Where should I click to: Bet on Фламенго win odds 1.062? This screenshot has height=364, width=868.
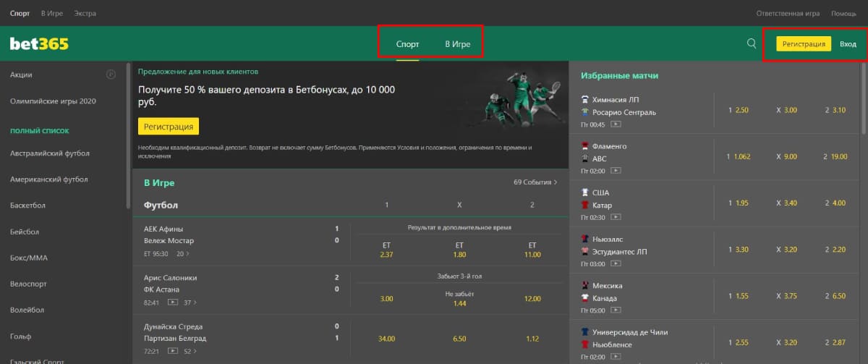pyautogui.click(x=739, y=156)
